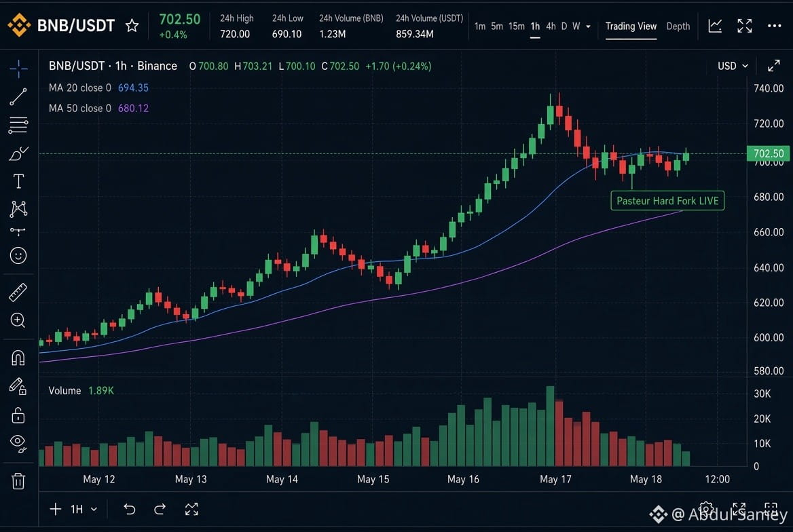Open the 1H interval dropdown at bottom
The width and height of the screenshot is (793, 532).
click(x=84, y=509)
